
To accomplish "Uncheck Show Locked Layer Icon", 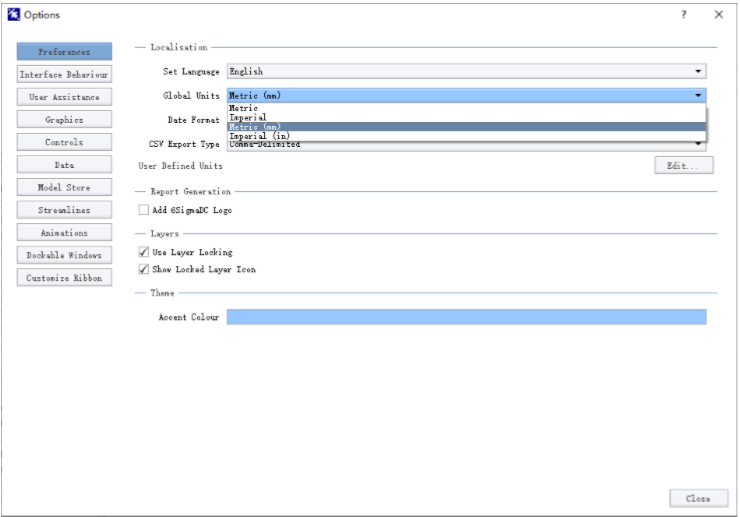I will (x=144, y=269).
